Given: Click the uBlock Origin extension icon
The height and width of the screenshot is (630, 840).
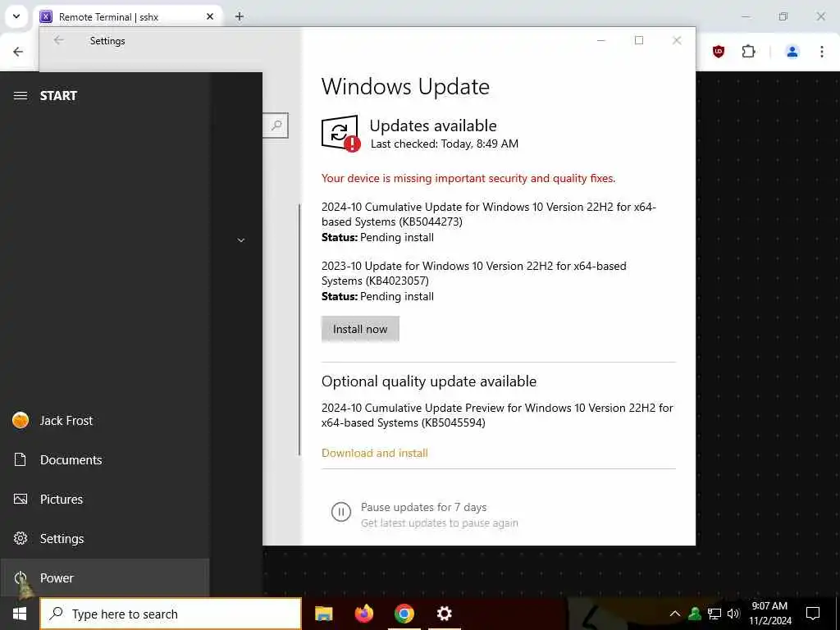Looking at the screenshot, I should tap(719, 52).
